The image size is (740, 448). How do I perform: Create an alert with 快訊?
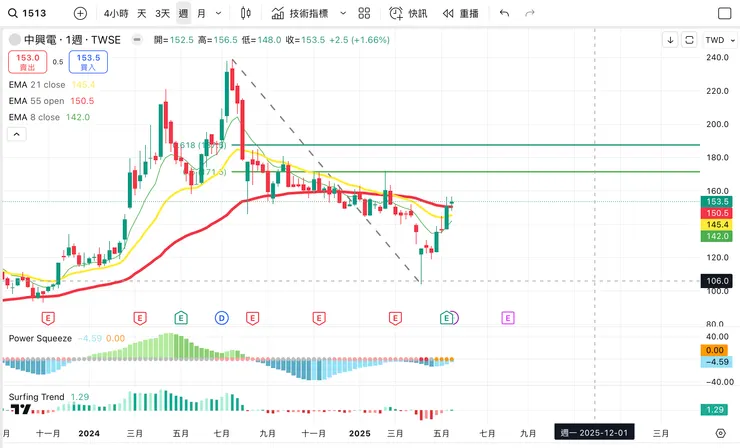(x=408, y=13)
